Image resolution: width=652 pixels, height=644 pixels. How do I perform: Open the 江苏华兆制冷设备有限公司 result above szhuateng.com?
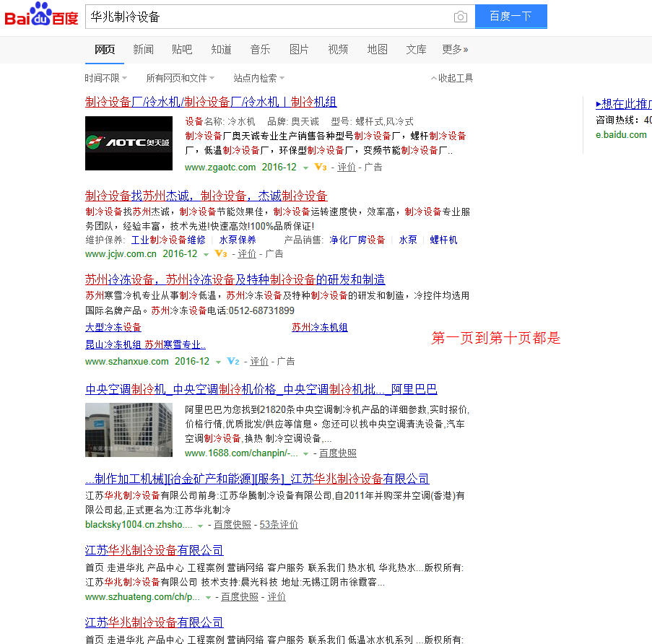pos(155,550)
